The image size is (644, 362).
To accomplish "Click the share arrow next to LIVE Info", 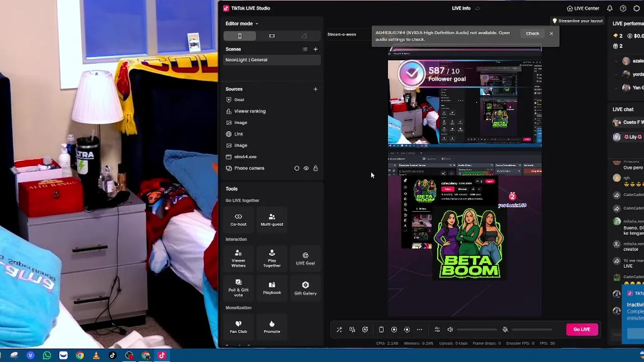I will [477, 8].
